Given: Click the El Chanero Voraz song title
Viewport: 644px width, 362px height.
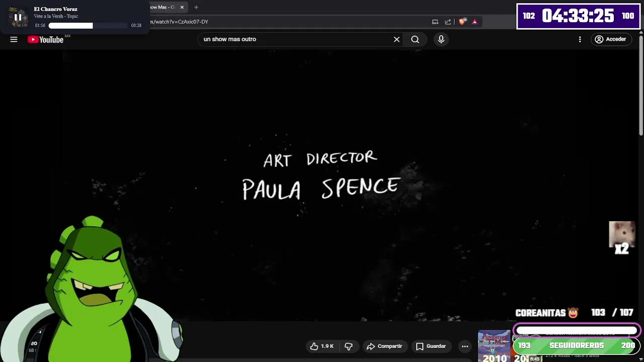Looking at the screenshot, I should point(55,9).
